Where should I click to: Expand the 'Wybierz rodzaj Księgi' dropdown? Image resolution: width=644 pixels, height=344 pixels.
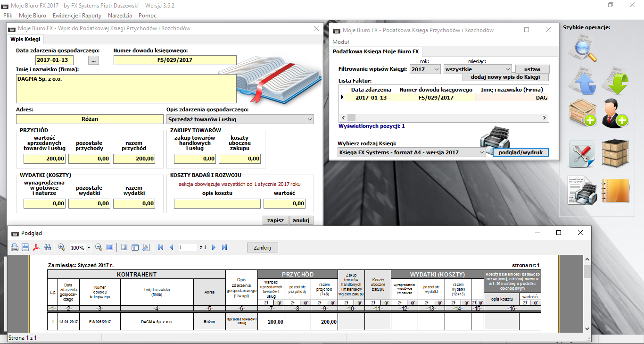pos(481,152)
